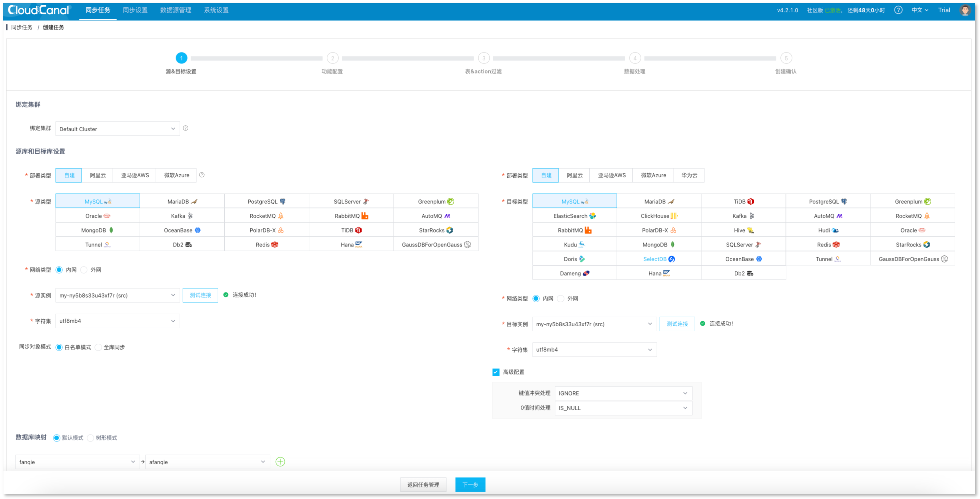Click source 测试连接 button

tap(200, 295)
